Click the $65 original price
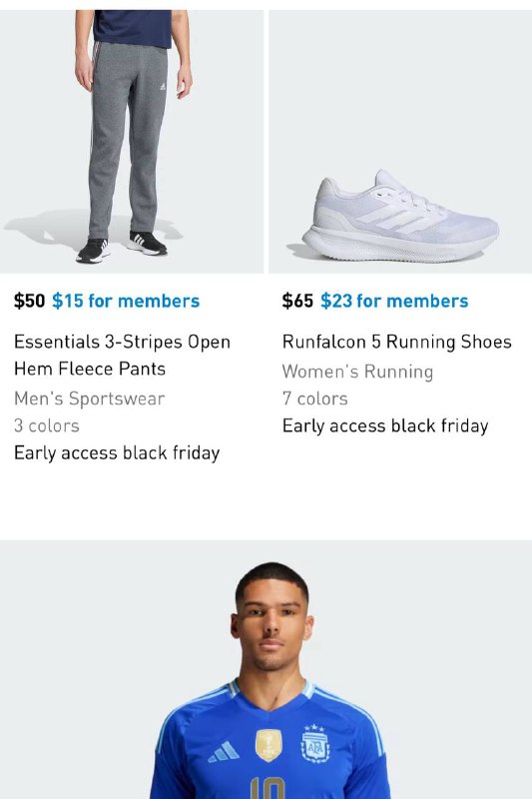532x799 pixels. [297, 301]
